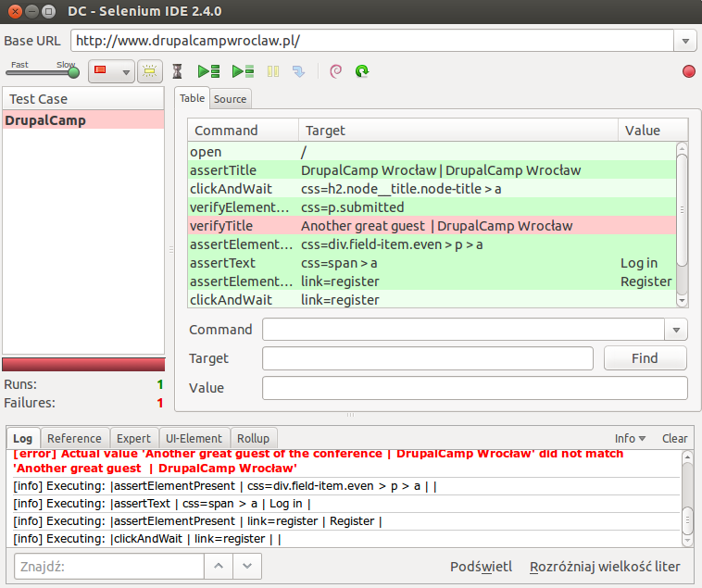Image resolution: width=702 pixels, height=588 pixels.
Task: Switch to the Table tab
Action: (192, 98)
